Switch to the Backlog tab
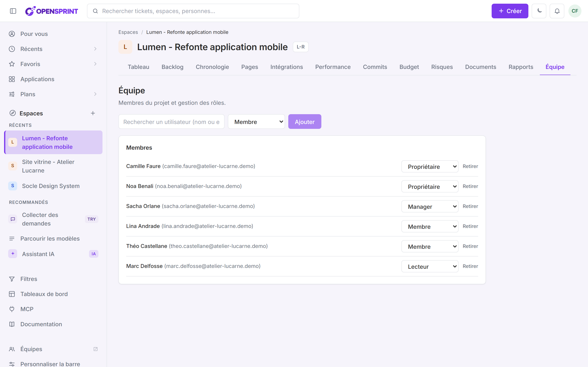Screen dimensions: 588x367 (173, 67)
